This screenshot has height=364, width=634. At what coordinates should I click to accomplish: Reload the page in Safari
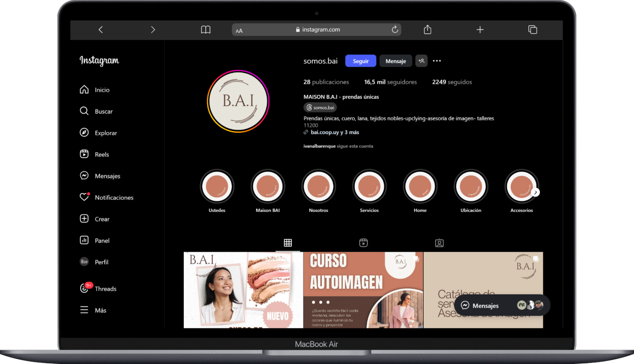[x=395, y=30]
